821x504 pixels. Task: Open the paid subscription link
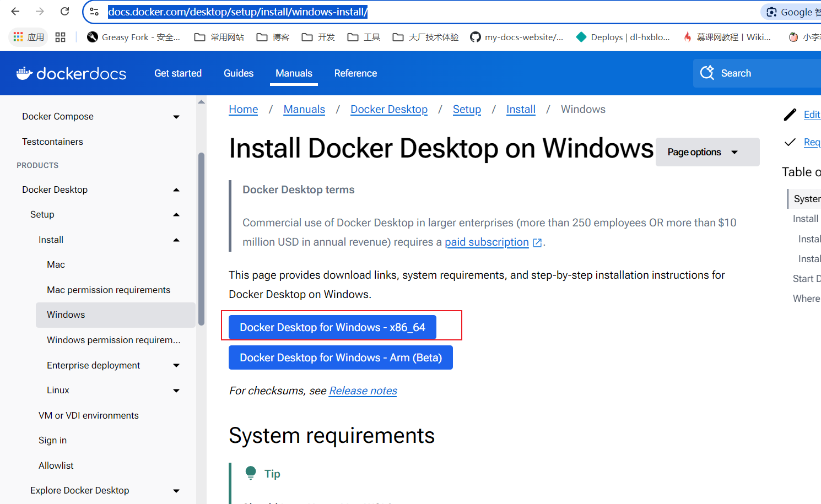pyautogui.click(x=487, y=242)
